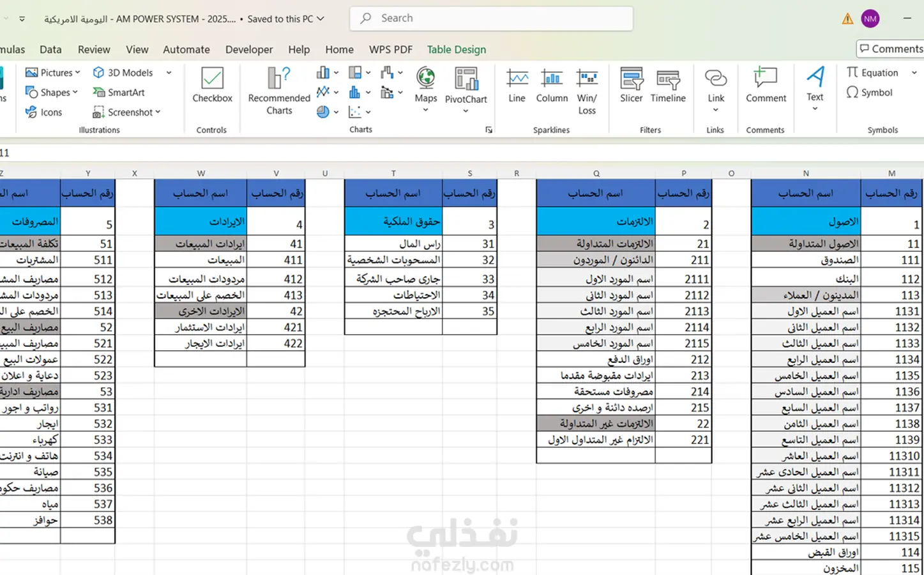The image size is (924, 575).
Task: Expand the hierarchy chart dropdown arrow
Action: pos(368,73)
